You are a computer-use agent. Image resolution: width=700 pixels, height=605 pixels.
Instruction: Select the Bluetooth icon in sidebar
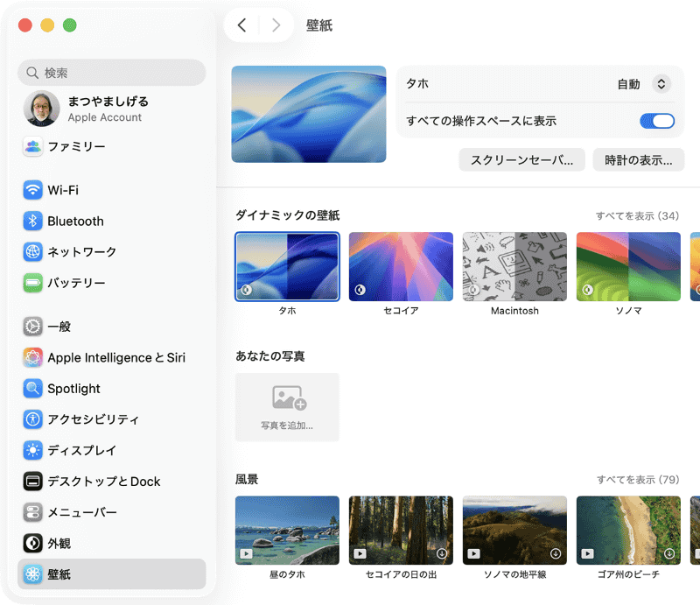32,221
